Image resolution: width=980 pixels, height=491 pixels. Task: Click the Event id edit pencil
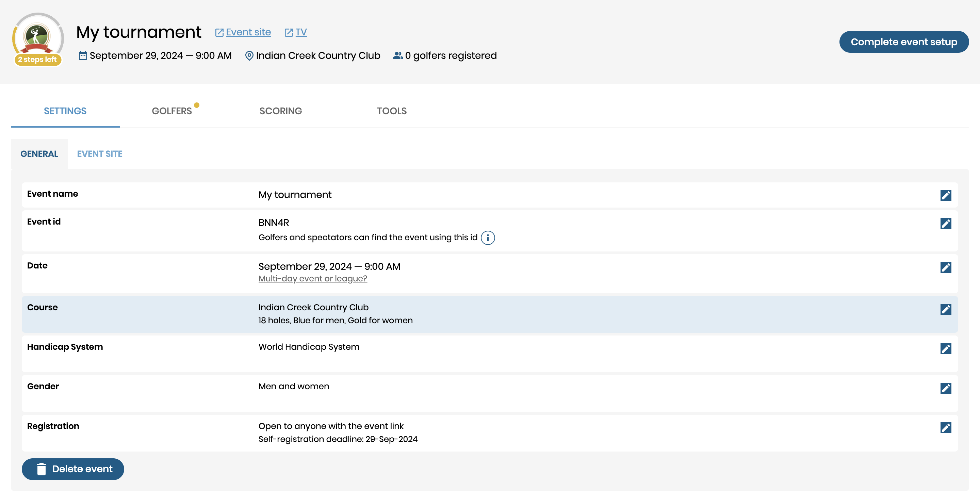[x=945, y=223]
